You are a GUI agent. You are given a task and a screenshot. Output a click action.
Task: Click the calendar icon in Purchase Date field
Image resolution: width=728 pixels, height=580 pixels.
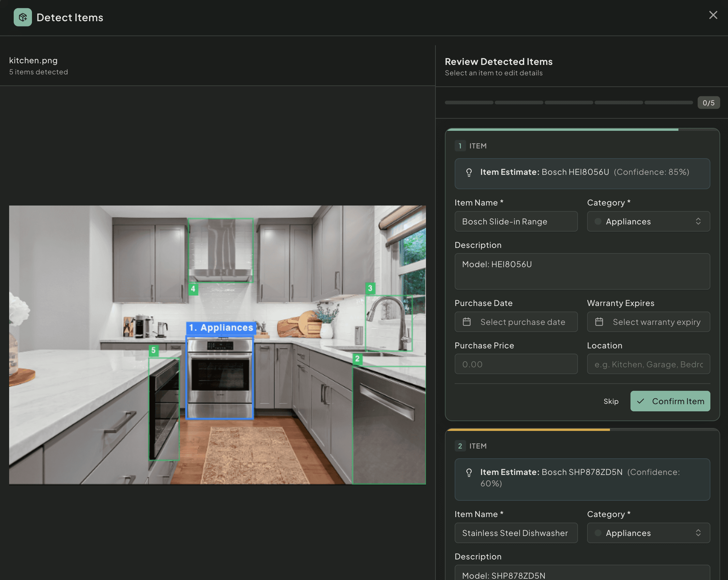coord(466,322)
